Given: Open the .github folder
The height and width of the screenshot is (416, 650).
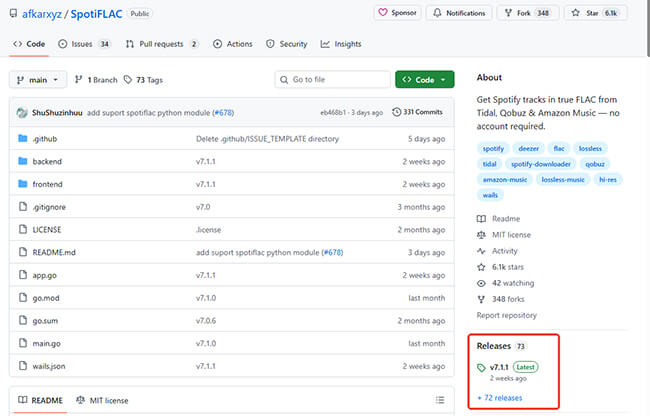Looking at the screenshot, I should click(x=45, y=139).
